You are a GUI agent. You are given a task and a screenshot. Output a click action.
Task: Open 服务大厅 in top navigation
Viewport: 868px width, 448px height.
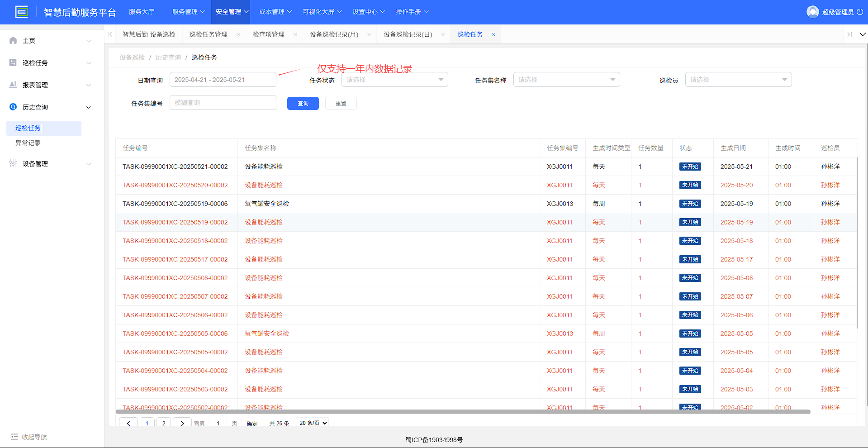coord(142,12)
